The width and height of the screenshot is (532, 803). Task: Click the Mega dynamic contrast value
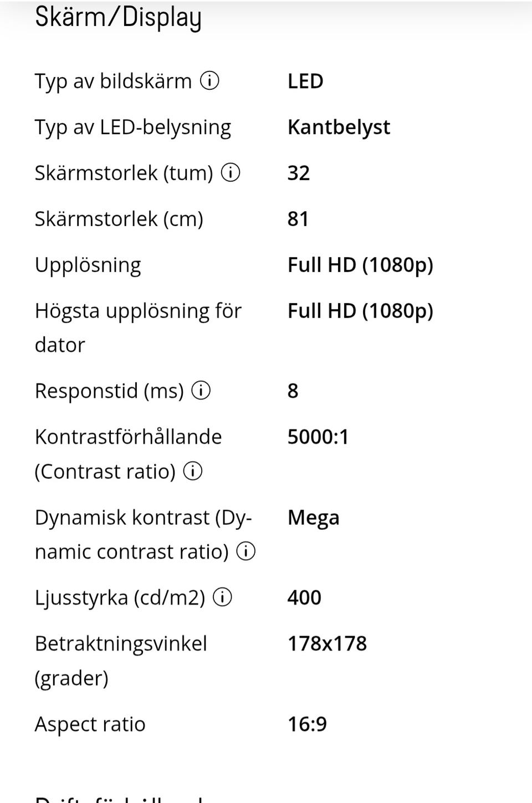313,518
